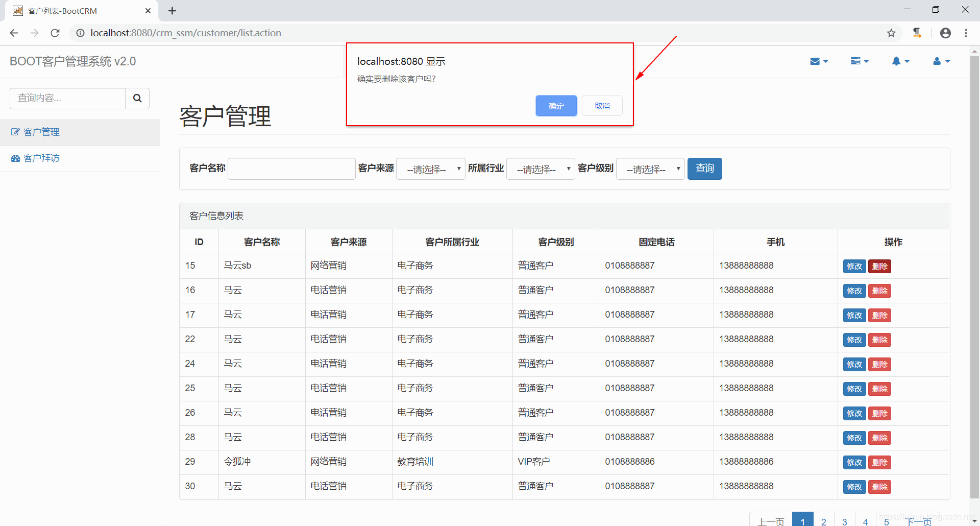Viewport: 980px width, 526px height.
Task: Open the Chrome profile avatar icon
Action: (945, 33)
